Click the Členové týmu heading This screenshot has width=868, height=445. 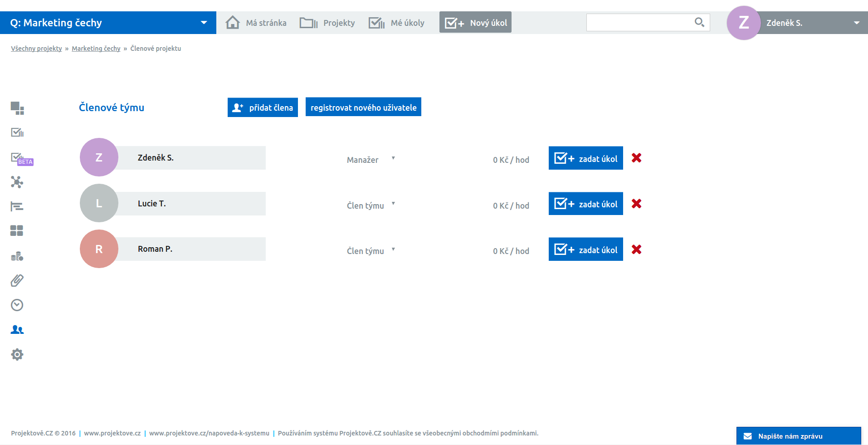click(112, 108)
